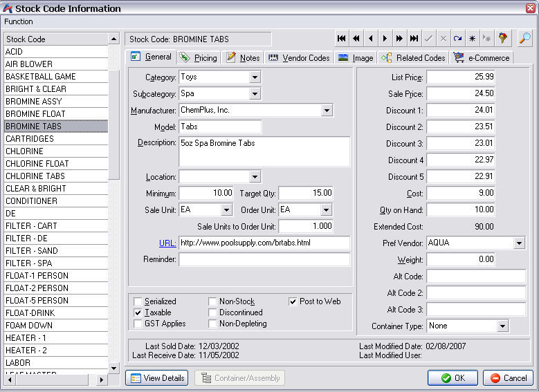Jump to the first record
Screen dimensions: 539x392
click(x=341, y=39)
